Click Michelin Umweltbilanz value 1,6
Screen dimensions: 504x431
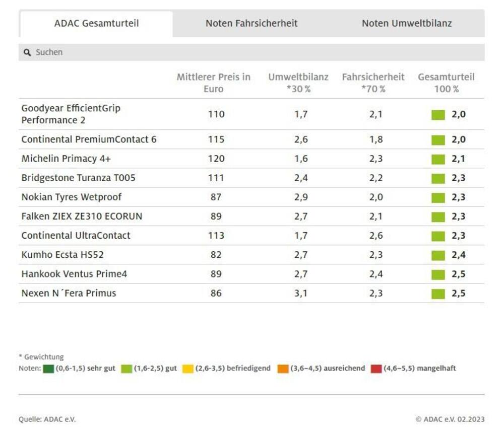[301, 159]
